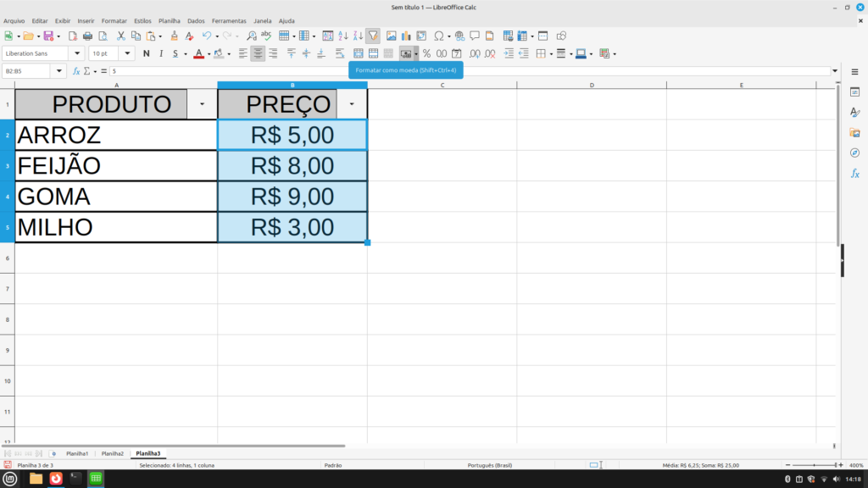Click the Sort Ascending icon
Screen dimensions: 868x488
tap(343, 36)
